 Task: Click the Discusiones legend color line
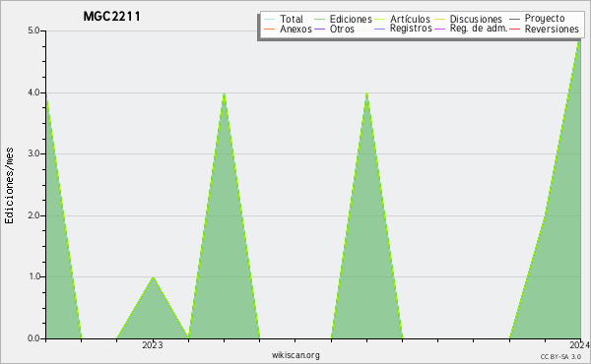(x=440, y=20)
